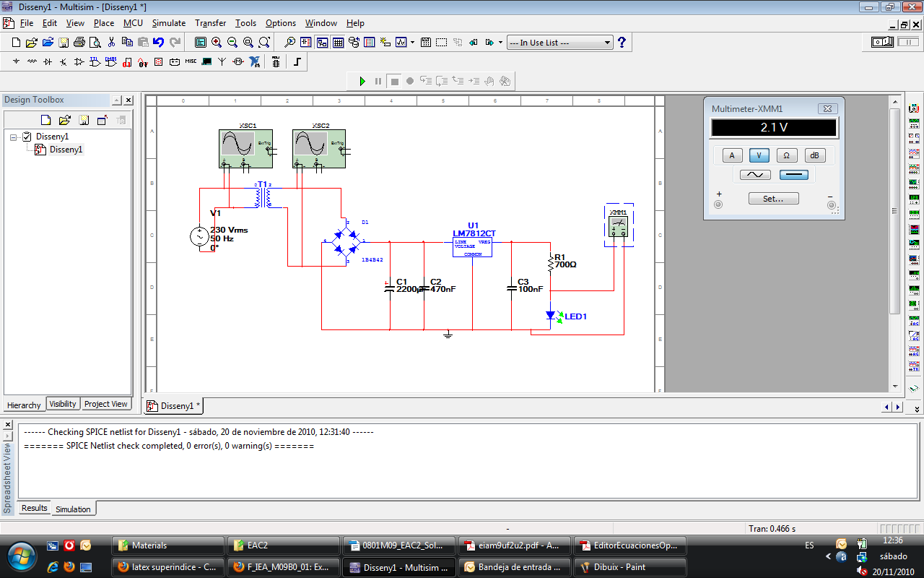The width and height of the screenshot is (924, 578).
Task: Open the Grapher toolbar icon
Action: tap(401, 43)
